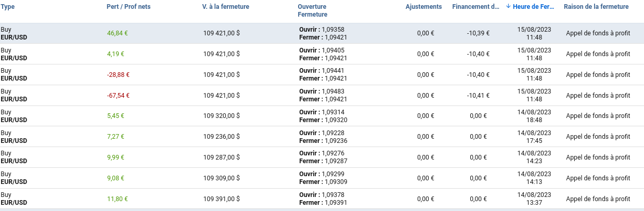Click the 7,27 € profit amount
Image resolution: width=644 pixels, height=211 pixels.
115,137
